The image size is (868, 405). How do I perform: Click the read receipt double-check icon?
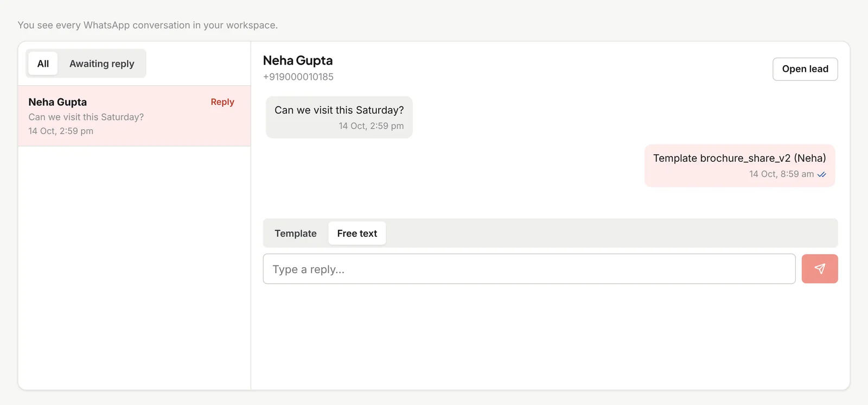point(822,174)
